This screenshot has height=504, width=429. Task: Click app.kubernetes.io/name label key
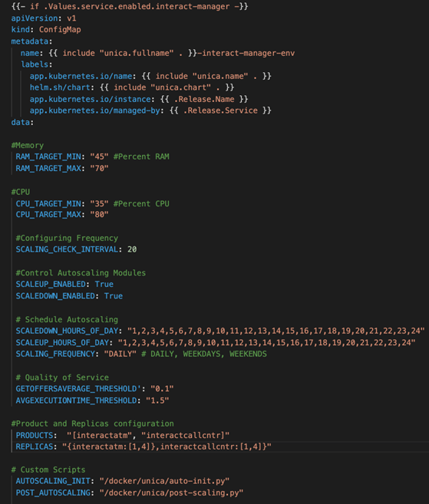(x=81, y=76)
